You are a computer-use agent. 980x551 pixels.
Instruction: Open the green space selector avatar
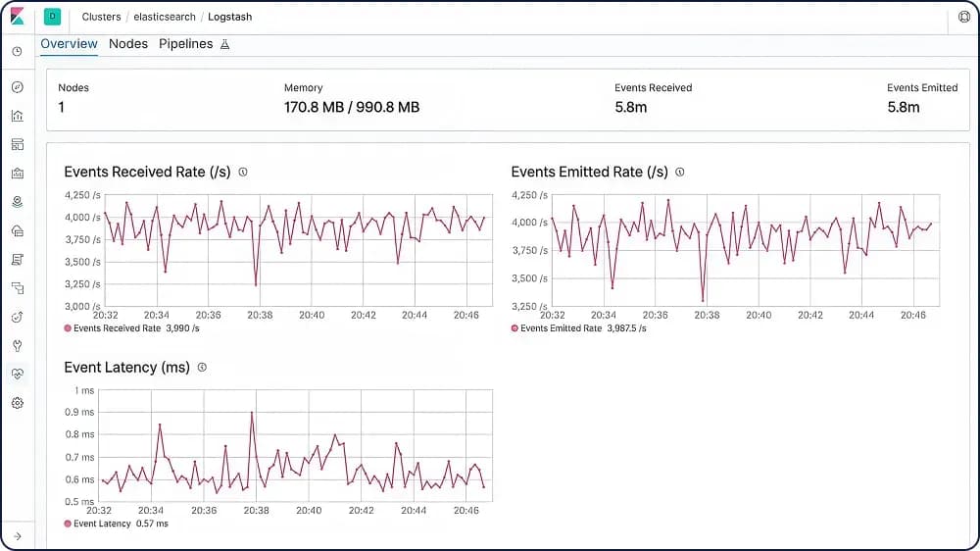(x=52, y=17)
